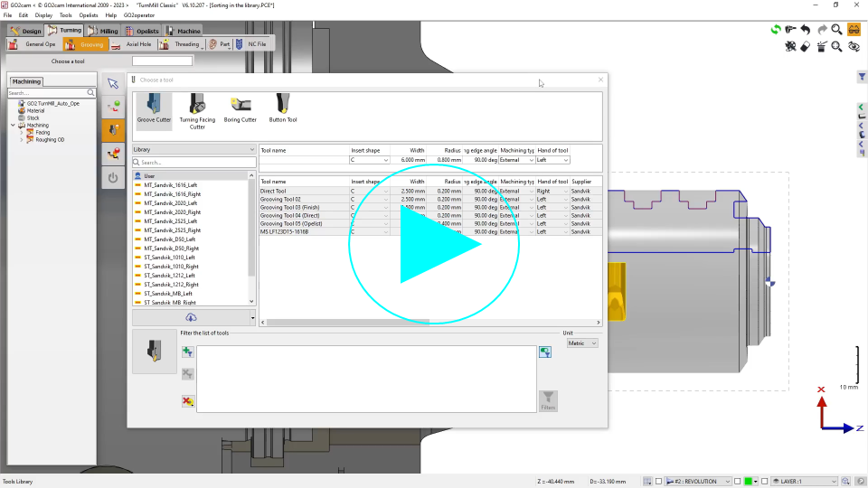Click the library Search input field
Screen dimensions: 868x488
(x=193, y=163)
